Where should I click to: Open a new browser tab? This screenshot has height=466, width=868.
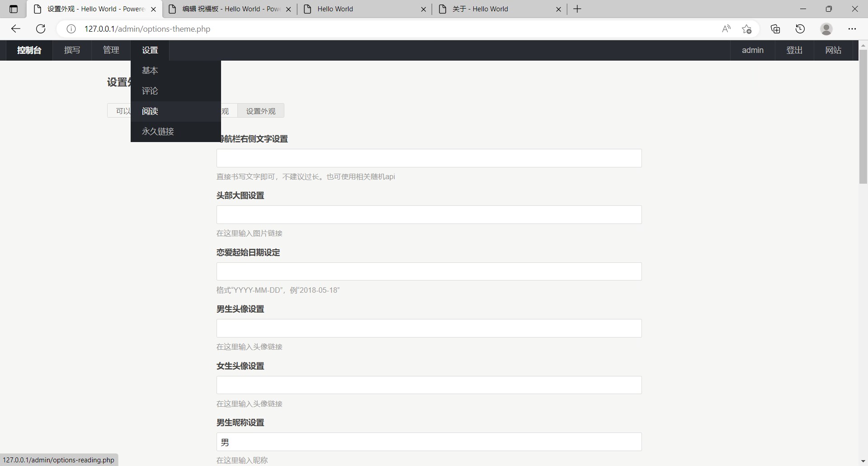click(577, 9)
